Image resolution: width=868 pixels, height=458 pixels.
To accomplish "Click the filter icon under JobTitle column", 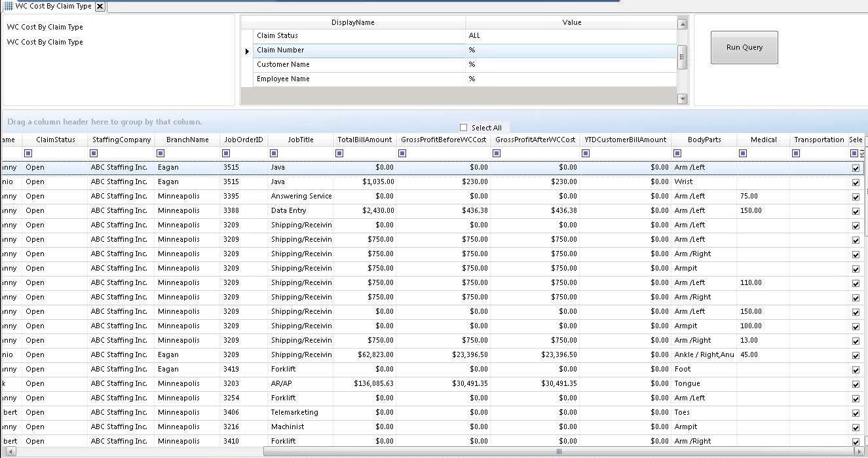I will pos(273,153).
